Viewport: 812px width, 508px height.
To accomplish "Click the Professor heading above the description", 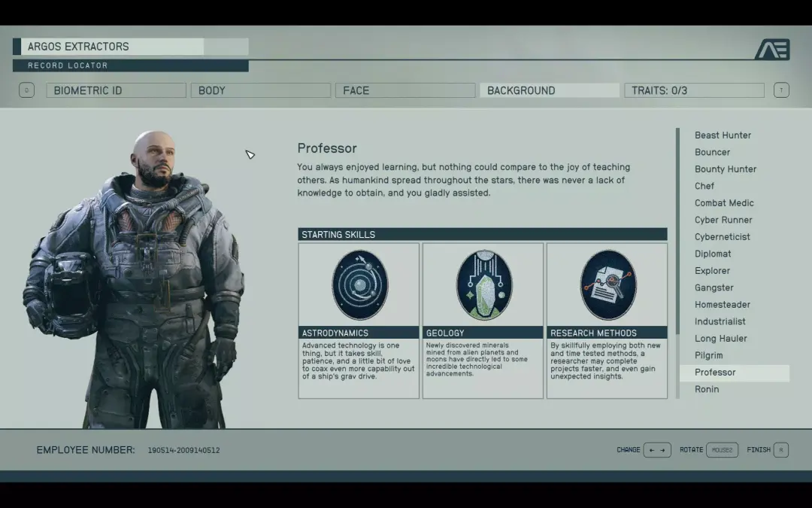I will pyautogui.click(x=327, y=148).
